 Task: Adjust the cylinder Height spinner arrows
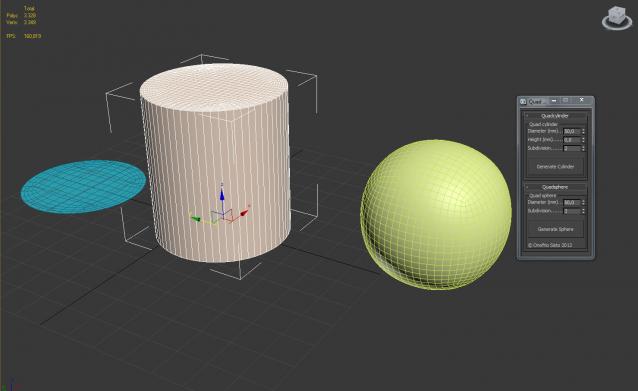point(583,140)
